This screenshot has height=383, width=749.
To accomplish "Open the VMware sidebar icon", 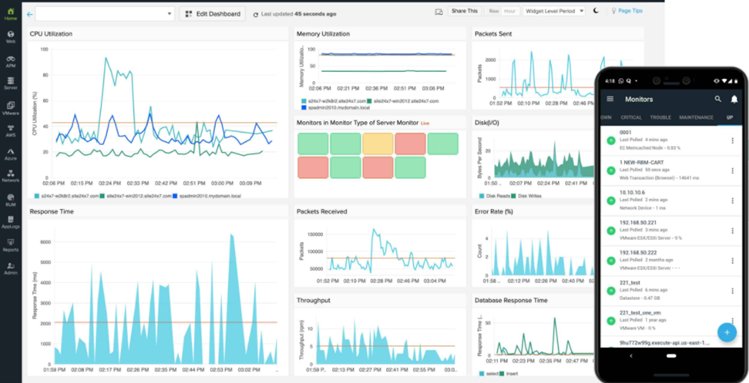I will pos(11,108).
